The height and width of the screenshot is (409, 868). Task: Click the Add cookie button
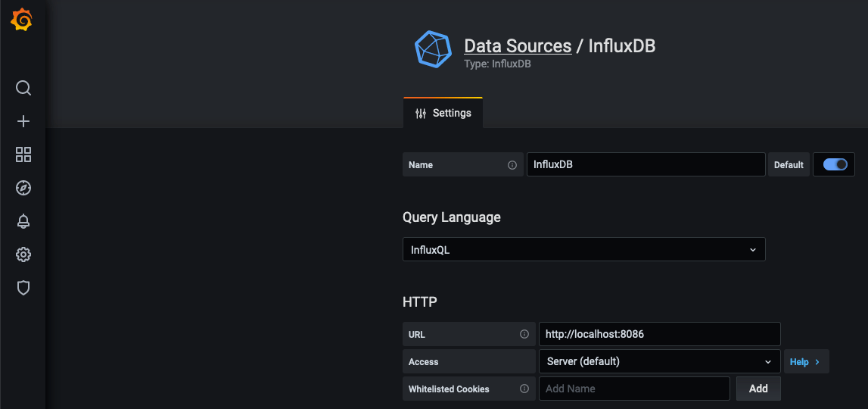click(758, 389)
